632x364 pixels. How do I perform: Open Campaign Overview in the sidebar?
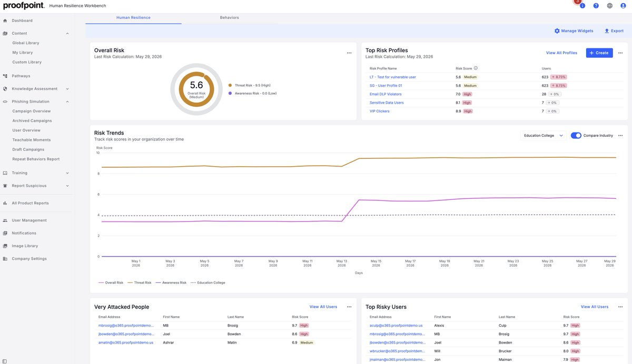coord(32,111)
